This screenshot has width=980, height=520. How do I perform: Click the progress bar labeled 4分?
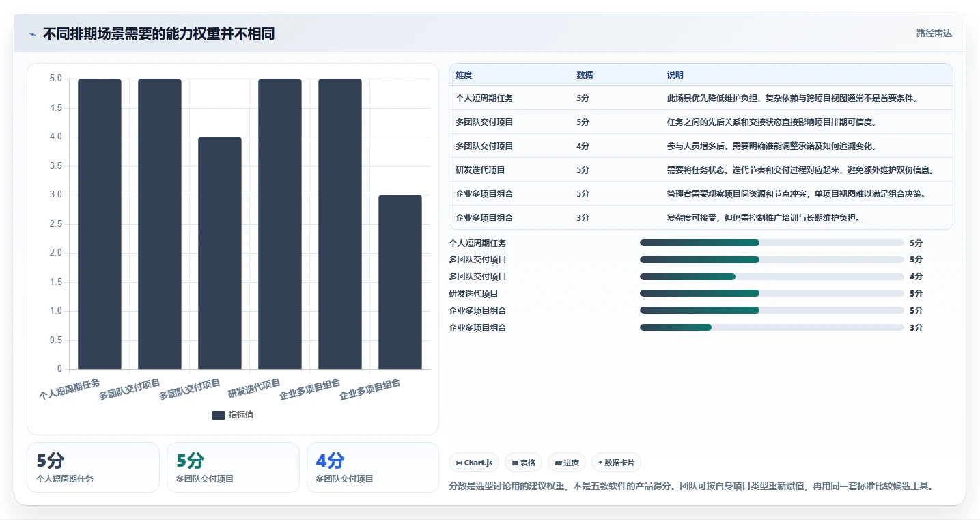click(772, 277)
